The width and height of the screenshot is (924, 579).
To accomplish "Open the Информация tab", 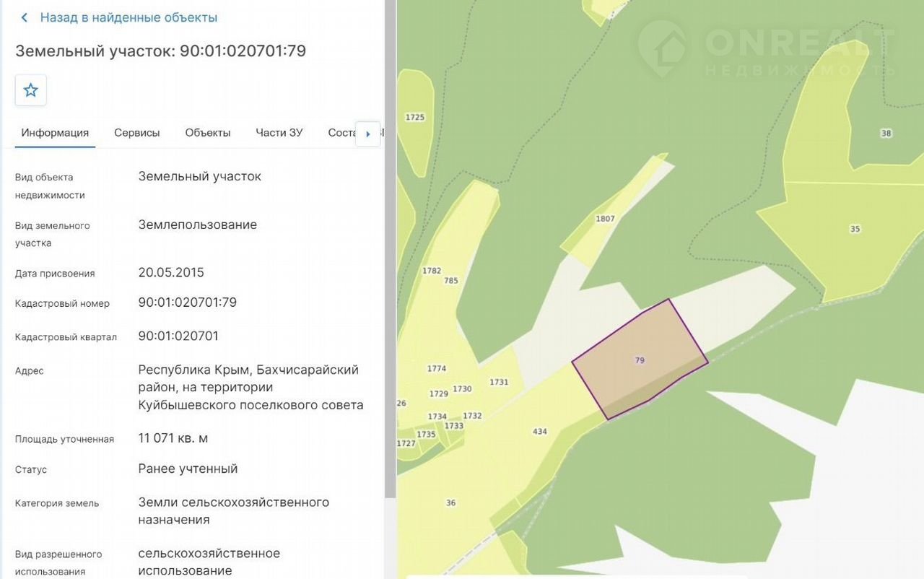I will 55,133.
